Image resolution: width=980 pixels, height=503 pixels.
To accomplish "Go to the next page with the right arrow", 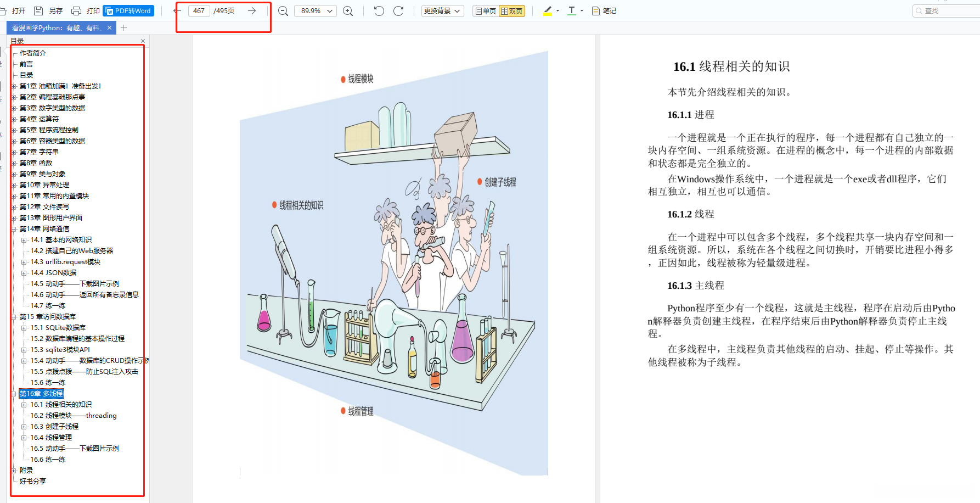I will [252, 11].
